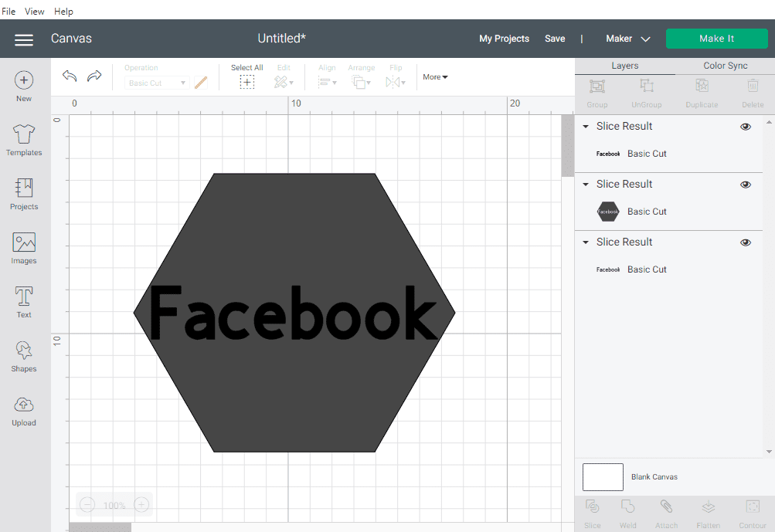Open the hamburger menu icon
Image resolution: width=775 pixels, height=532 pixels.
coord(24,39)
